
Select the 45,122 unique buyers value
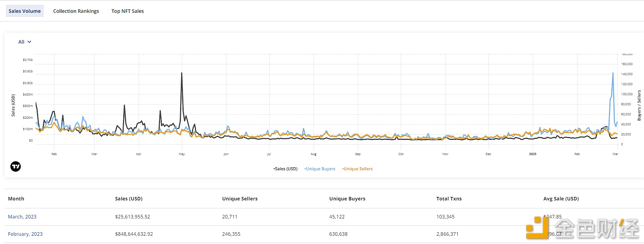337,217
